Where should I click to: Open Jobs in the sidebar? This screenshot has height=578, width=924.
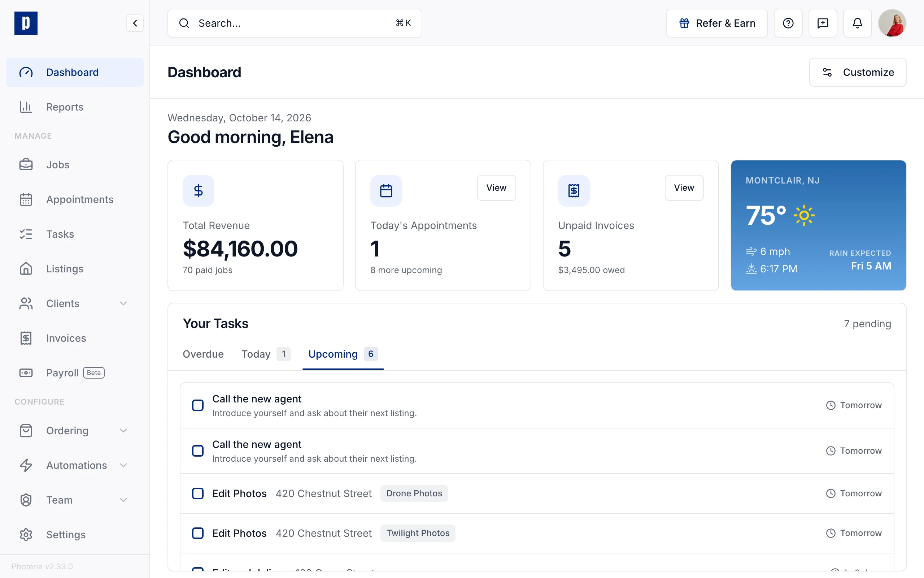(75, 165)
